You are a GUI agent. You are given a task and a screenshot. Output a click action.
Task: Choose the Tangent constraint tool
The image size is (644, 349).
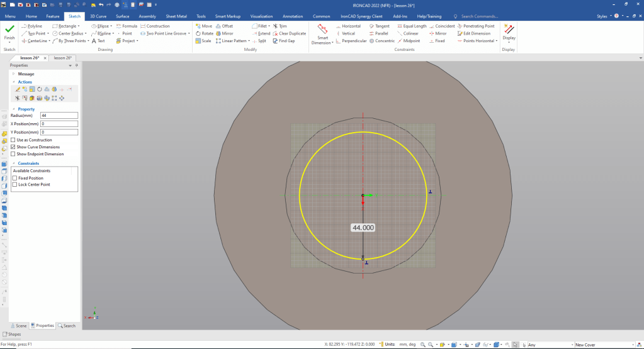pos(381,26)
